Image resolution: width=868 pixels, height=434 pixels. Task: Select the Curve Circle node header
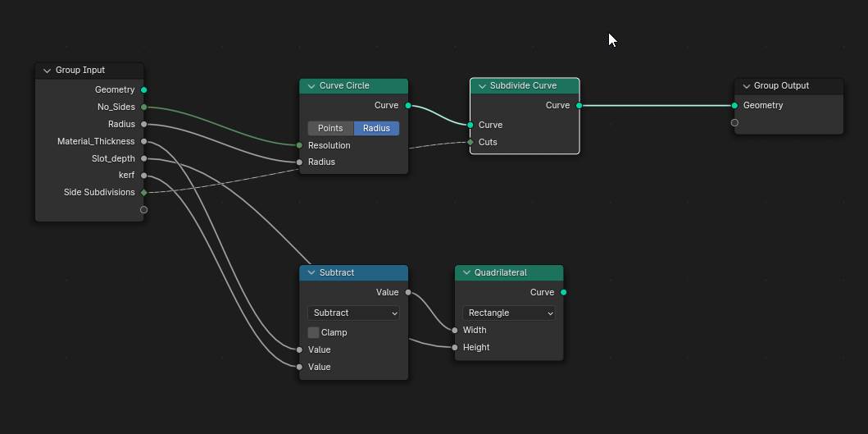click(353, 86)
